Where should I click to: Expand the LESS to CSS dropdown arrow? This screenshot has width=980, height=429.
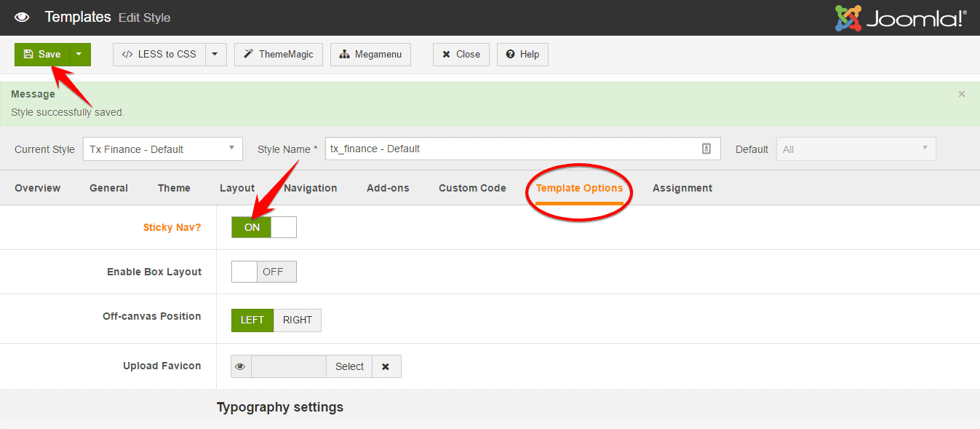(215, 54)
